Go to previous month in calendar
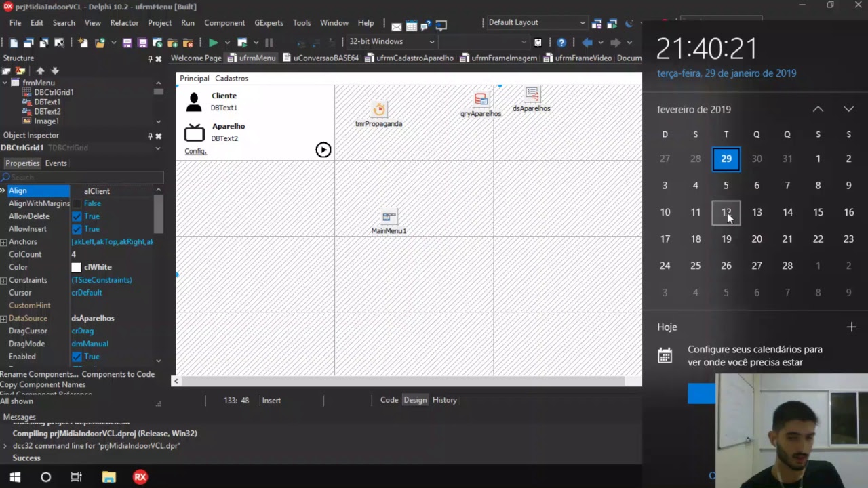 click(818, 109)
